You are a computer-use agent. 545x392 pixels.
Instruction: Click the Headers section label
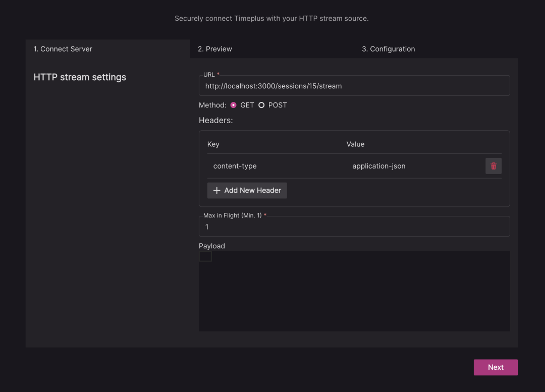(215, 120)
